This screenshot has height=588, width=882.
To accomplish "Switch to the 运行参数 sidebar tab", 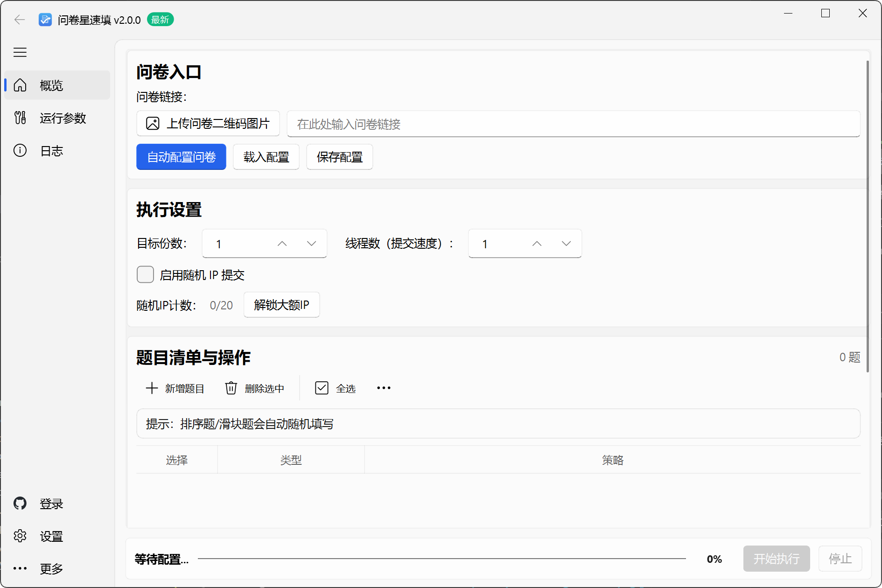I will point(63,118).
